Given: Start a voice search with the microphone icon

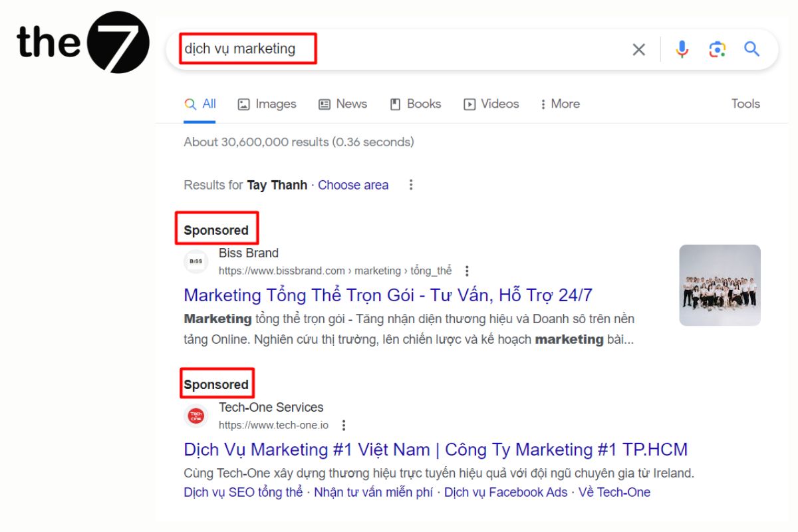Looking at the screenshot, I should coord(680,49).
